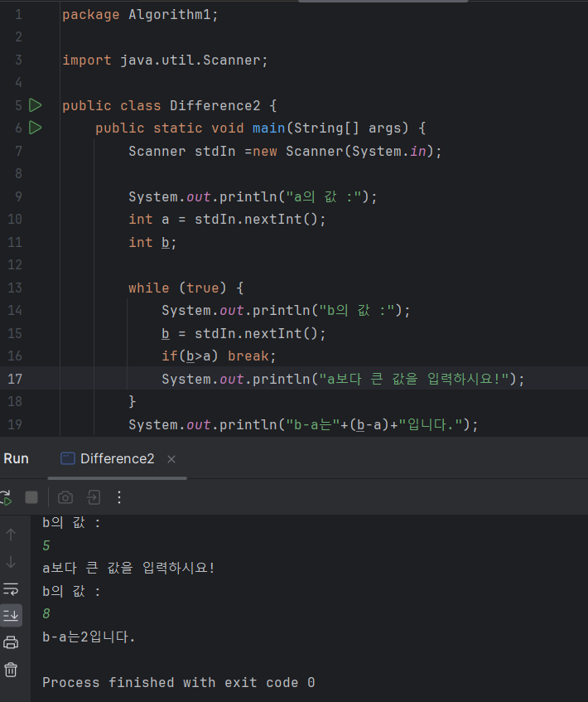Image resolution: width=588 pixels, height=702 pixels.
Task: Click the exit icon in the Run toolbar
Action: click(94, 497)
